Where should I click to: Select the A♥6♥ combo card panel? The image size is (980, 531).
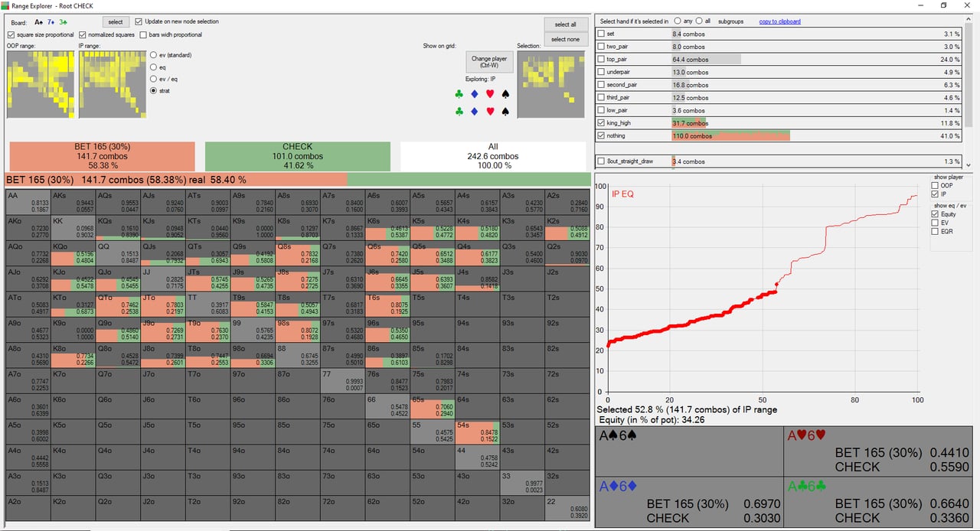pos(878,451)
